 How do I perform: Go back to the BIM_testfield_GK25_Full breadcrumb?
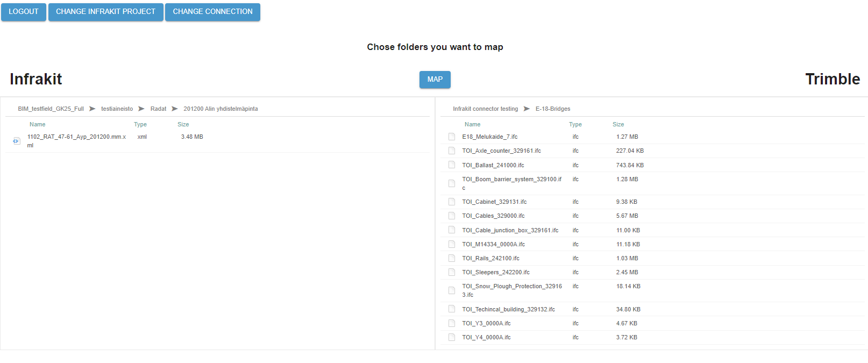coord(51,109)
